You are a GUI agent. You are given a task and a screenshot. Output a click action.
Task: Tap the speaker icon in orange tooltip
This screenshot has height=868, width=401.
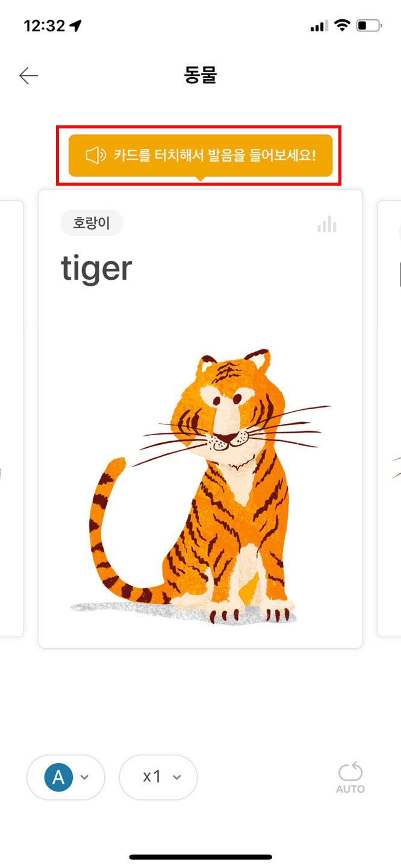pos(96,156)
